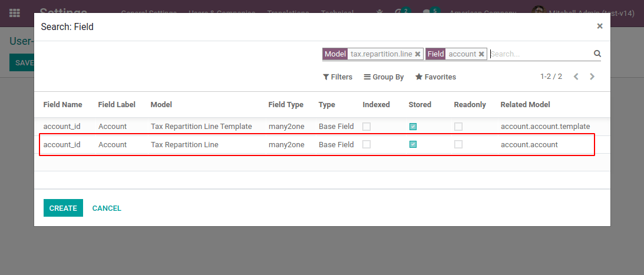Click the CANCEL button
644x275 pixels.
pos(107,208)
